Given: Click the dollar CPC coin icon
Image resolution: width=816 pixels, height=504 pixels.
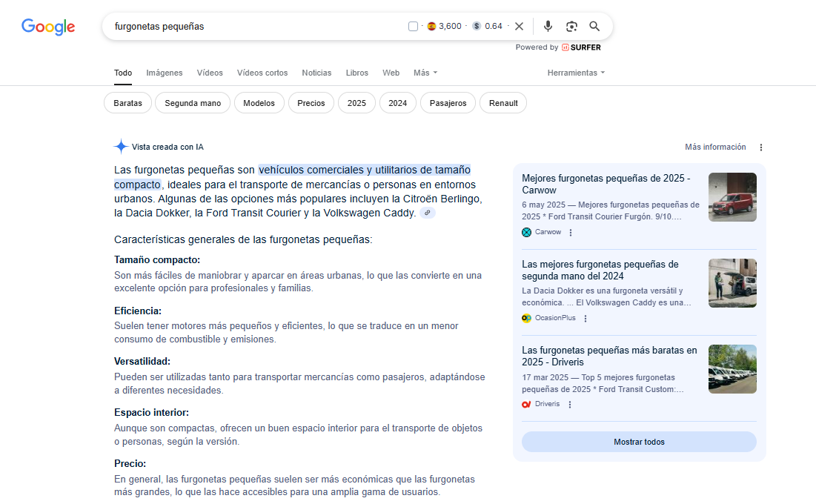Looking at the screenshot, I should click(476, 26).
